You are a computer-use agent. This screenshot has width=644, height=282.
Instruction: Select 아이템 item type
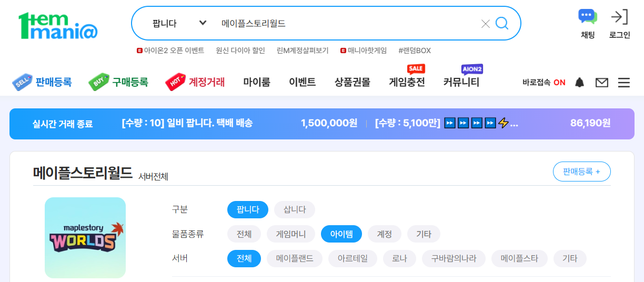click(x=341, y=234)
